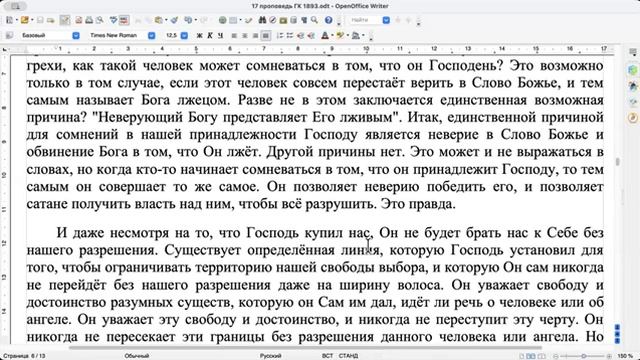Open a file with the Open folder icon
Screen dimensions: 640x360
(24, 20)
